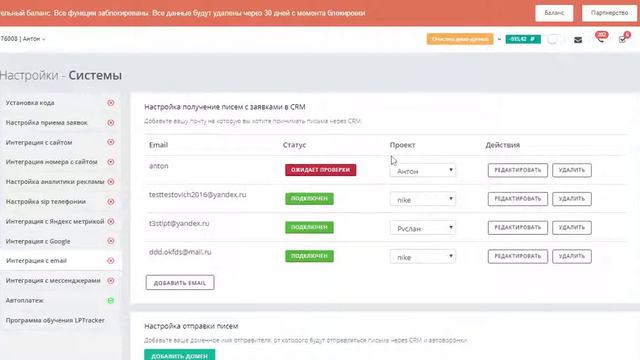Click the Email column header

point(158,145)
